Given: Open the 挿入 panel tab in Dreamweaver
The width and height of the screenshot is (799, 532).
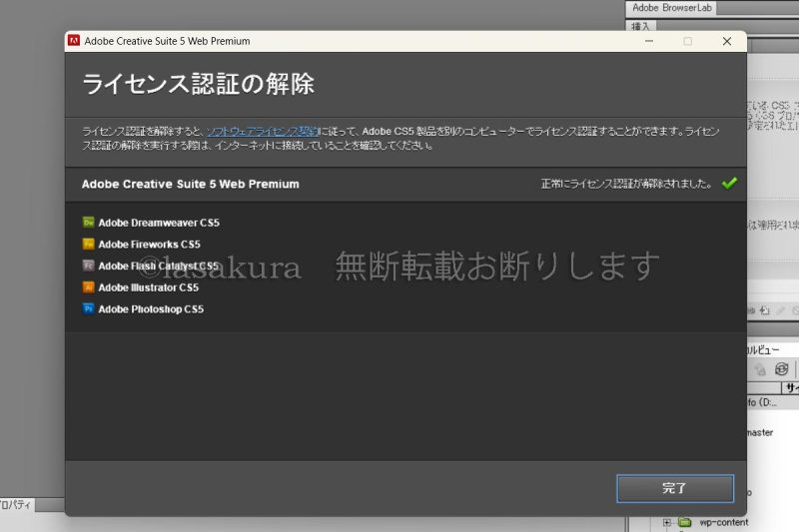Looking at the screenshot, I should click(641, 26).
